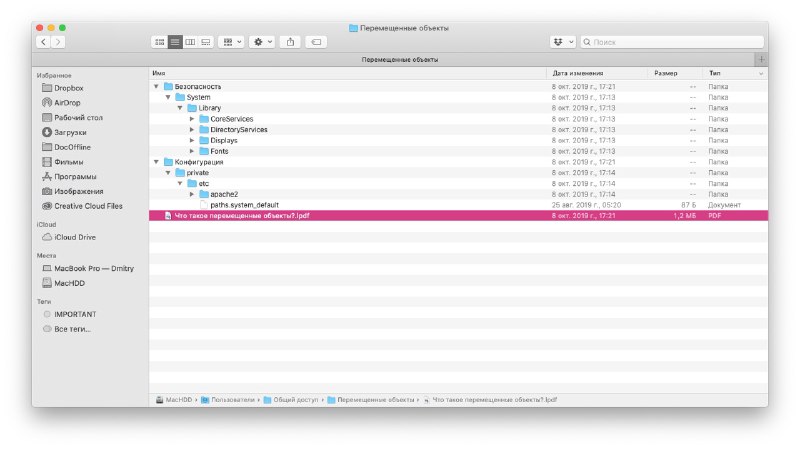This screenshot has height=449, width=800.
Task: Open the Dropbox toolbar dropdown
Action: (x=563, y=42)
